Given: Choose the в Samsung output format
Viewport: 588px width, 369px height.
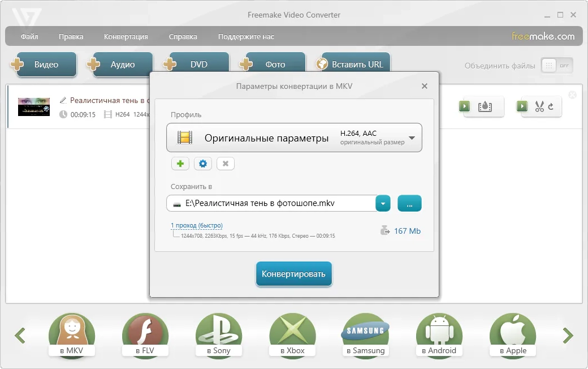Looking at the screenshot, I should (x=366, y=336).
